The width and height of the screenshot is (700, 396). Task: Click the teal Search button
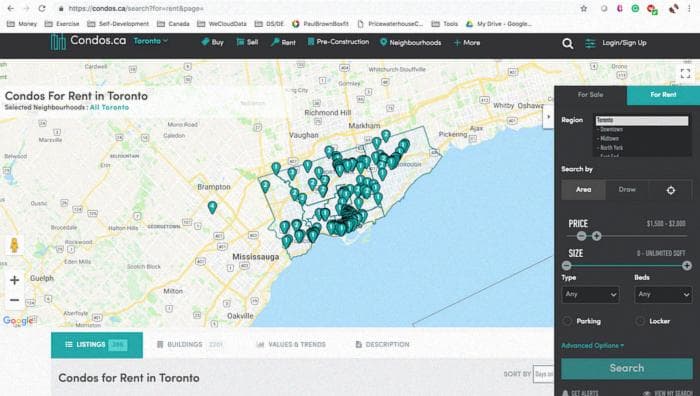pyautogui.click(x=627, y=368)
